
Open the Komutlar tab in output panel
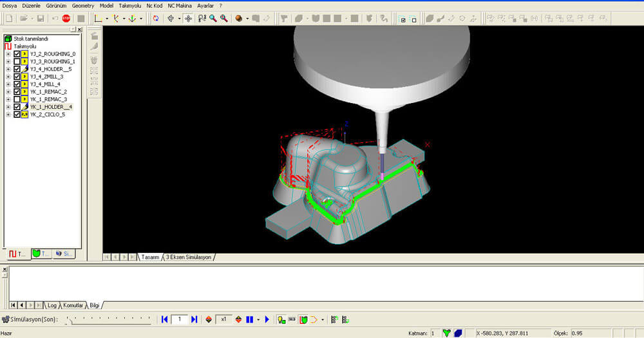73,305
